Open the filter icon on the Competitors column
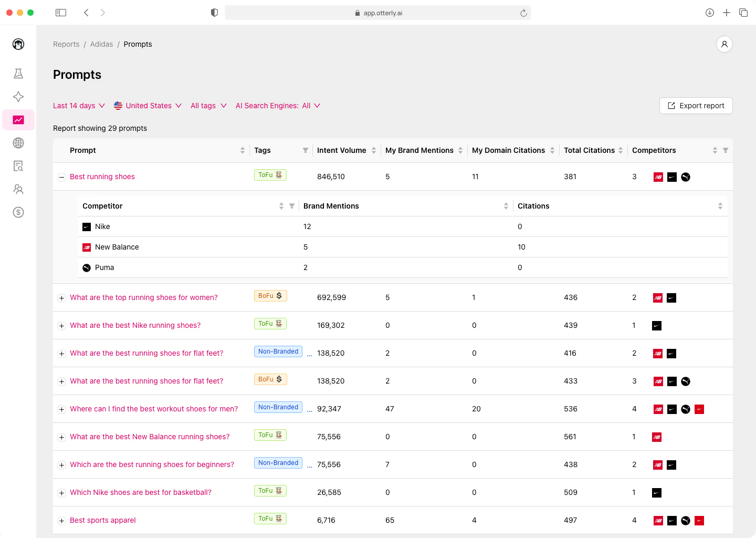Viewport: 756px width, 538px height. pyautogui.click(x=726, y=150)
